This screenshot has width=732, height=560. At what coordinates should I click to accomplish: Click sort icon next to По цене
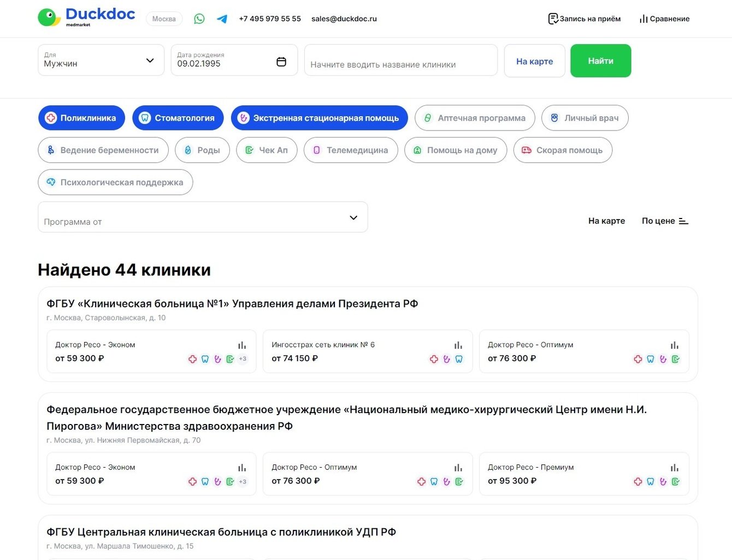coord(683,221)
